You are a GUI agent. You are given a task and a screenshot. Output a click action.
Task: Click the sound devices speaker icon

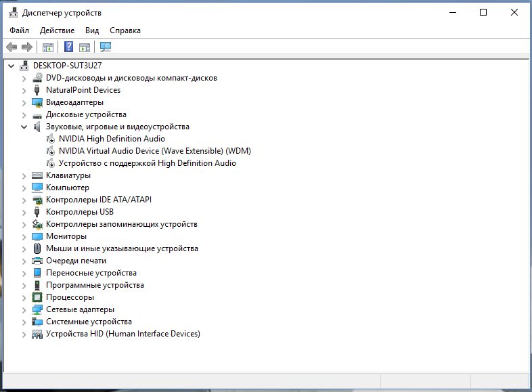(37, 127)
